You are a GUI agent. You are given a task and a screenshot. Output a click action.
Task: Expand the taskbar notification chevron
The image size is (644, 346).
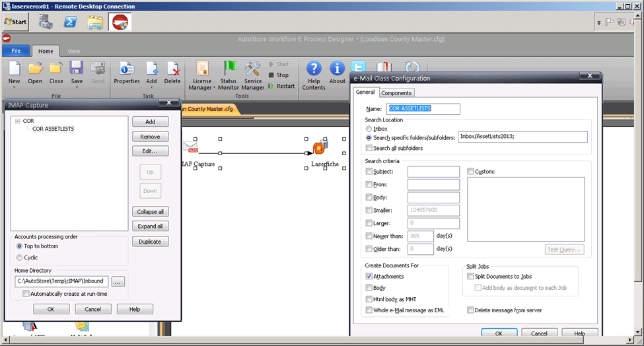[x=599, y=22]
